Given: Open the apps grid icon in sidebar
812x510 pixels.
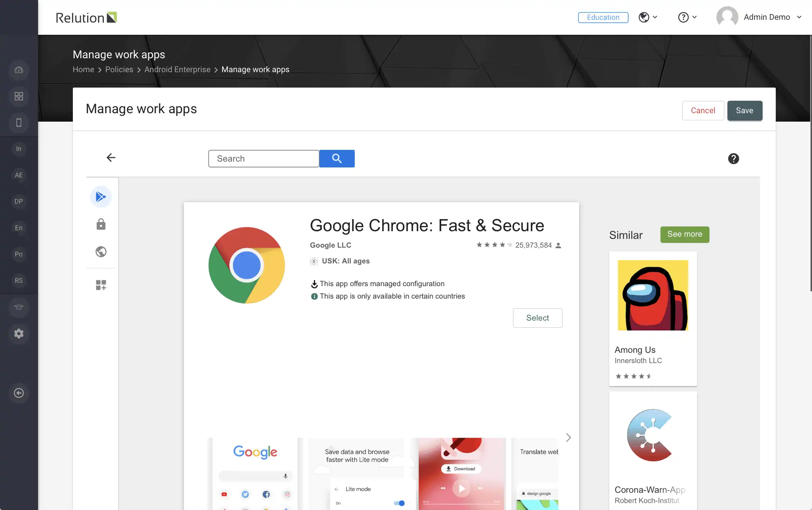Looking at the screenshot, I should (x=19, y=96).
